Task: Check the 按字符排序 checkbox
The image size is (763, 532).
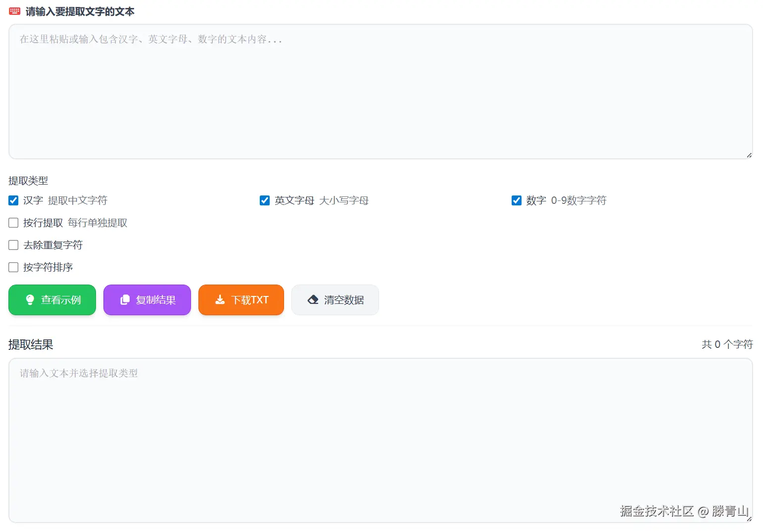Action: [13, 267]
